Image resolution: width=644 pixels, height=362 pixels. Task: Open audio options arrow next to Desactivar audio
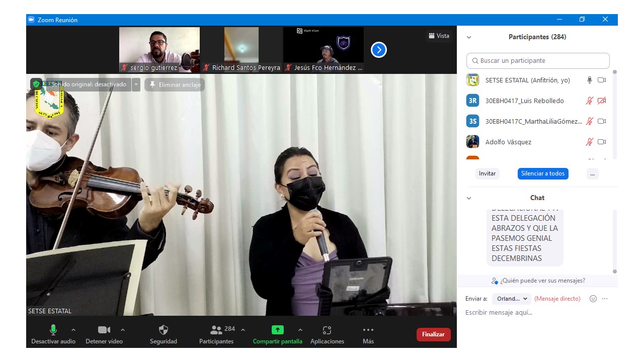click(x=73, y=330)
